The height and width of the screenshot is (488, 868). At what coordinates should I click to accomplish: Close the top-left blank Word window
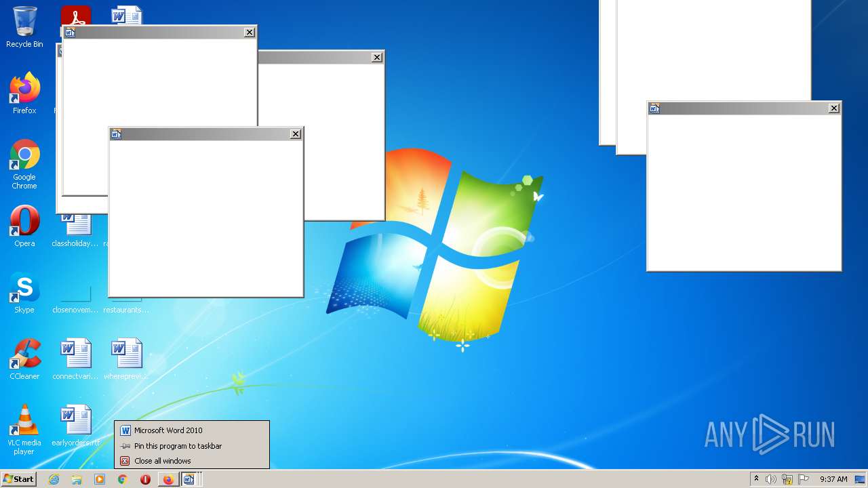coord(250,33)
